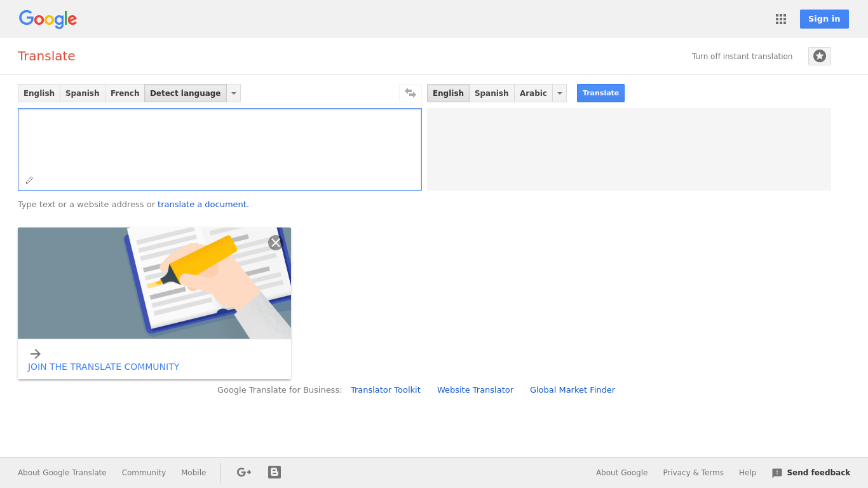Open the Phrasebook star icon
Screen dimensions: 868x488
pos(820,56)
